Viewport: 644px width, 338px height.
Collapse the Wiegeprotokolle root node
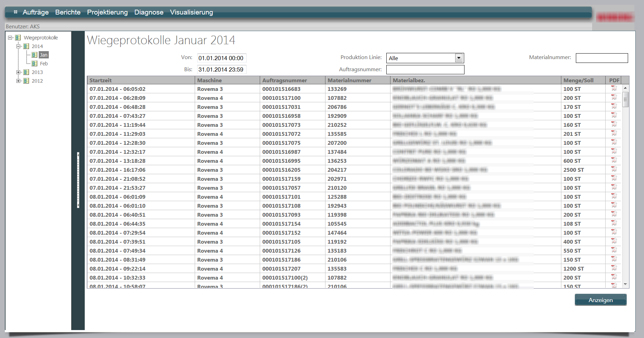pyautogui.click(x=10, y=38)
